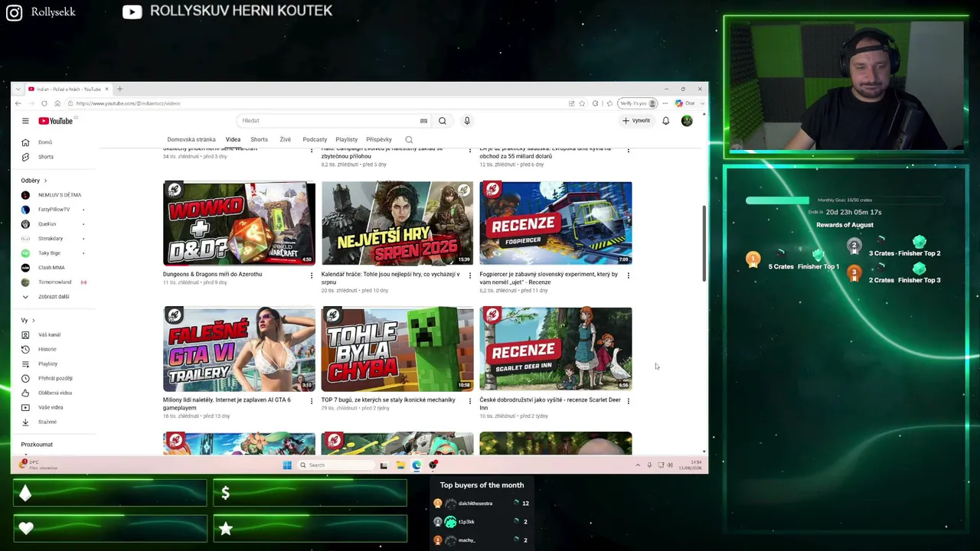Open options for Dungeons & Dragons video

pos(312,275)
